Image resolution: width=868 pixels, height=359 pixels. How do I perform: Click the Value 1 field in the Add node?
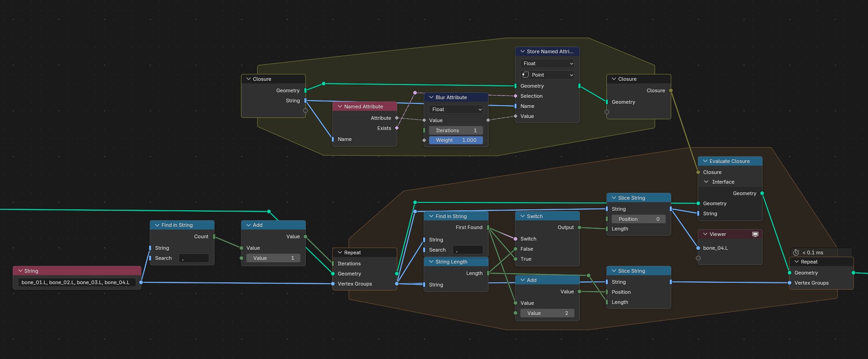point(273,258)
